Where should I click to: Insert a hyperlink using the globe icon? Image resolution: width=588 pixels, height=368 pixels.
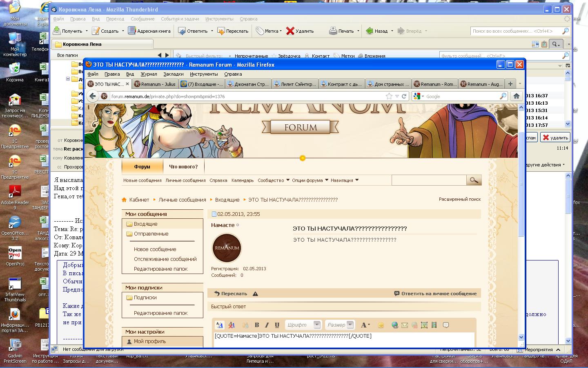coord(394,325)
